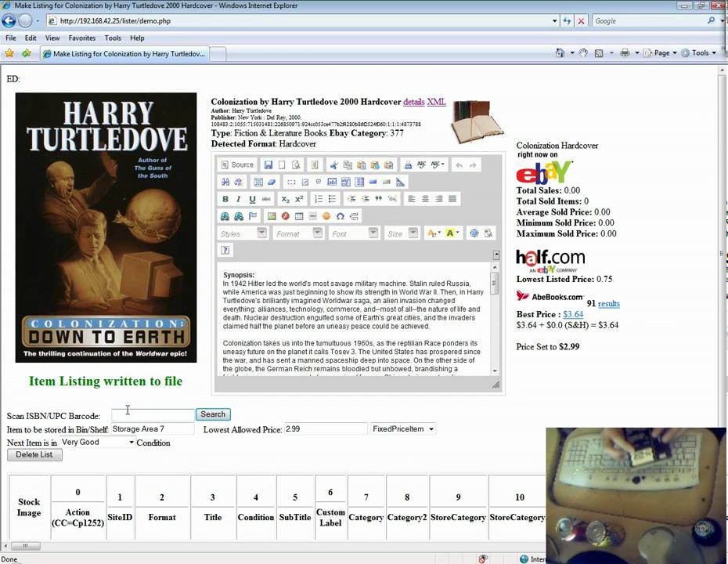Toggle numbered list in editor
728x564 pixels.
(x=319, y=199)
